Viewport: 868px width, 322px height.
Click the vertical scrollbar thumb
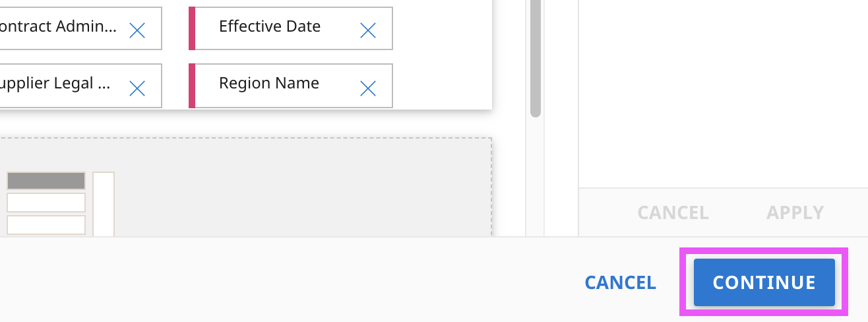[x=536, y=59]
